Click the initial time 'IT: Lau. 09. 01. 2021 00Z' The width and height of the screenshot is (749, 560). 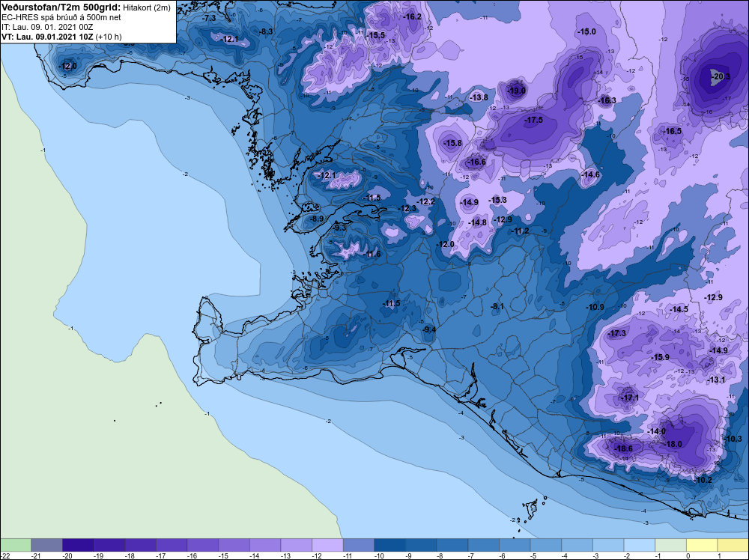coord(46,27)
